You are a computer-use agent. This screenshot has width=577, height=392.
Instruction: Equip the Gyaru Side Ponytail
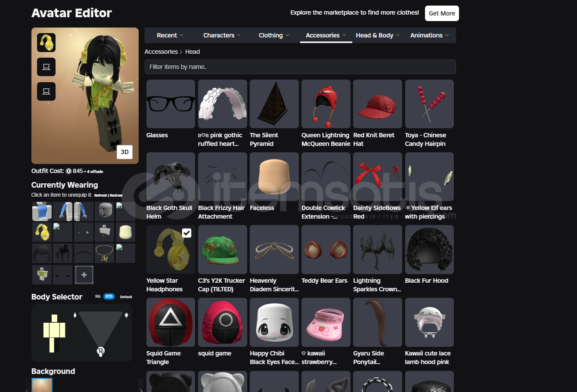coord(378,322)
